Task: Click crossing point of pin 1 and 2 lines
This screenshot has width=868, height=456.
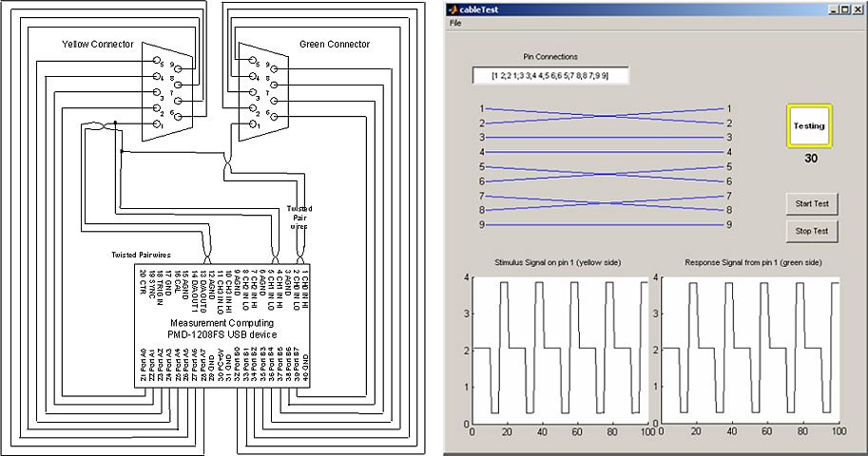Action: click(x=605, y=116)
